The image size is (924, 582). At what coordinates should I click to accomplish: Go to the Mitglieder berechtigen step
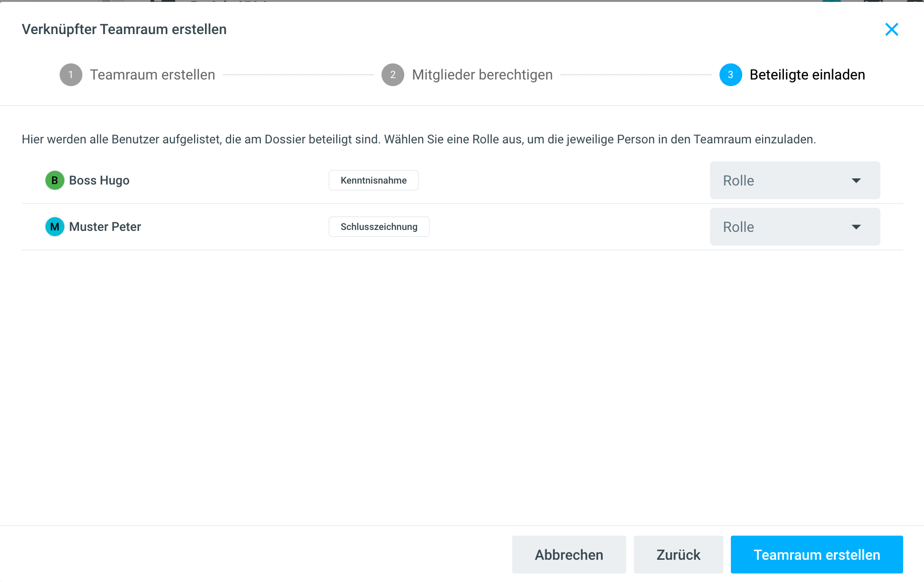coord(482,75)
